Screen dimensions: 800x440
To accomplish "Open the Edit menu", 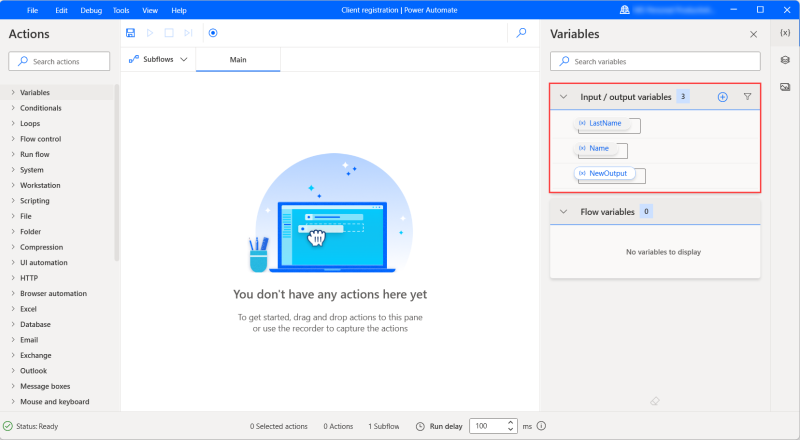I will point(61,10).
